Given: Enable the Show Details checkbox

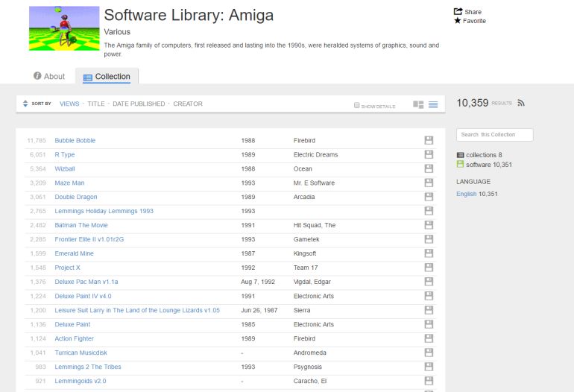Looking at the screenshot, I should coord(357,105).
